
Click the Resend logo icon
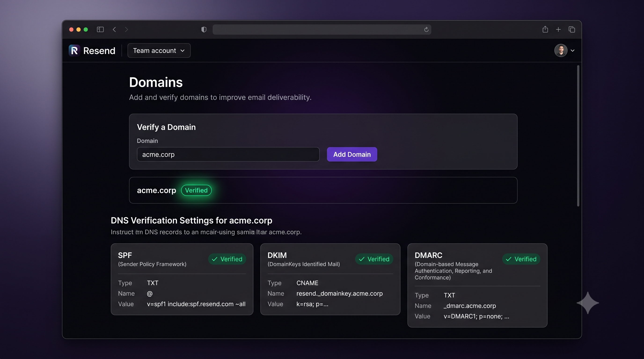pos(74,50)
